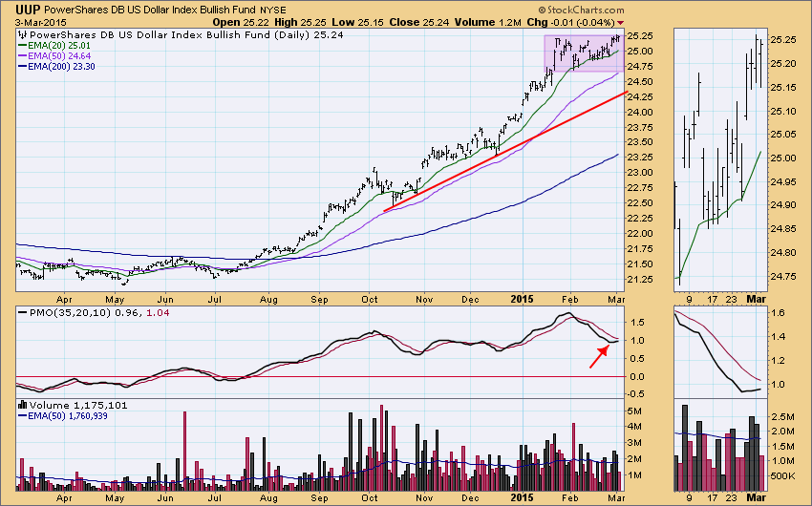Click the 23.25 price axis label
The height and width of the screenshot is (506, 812).
639,158
